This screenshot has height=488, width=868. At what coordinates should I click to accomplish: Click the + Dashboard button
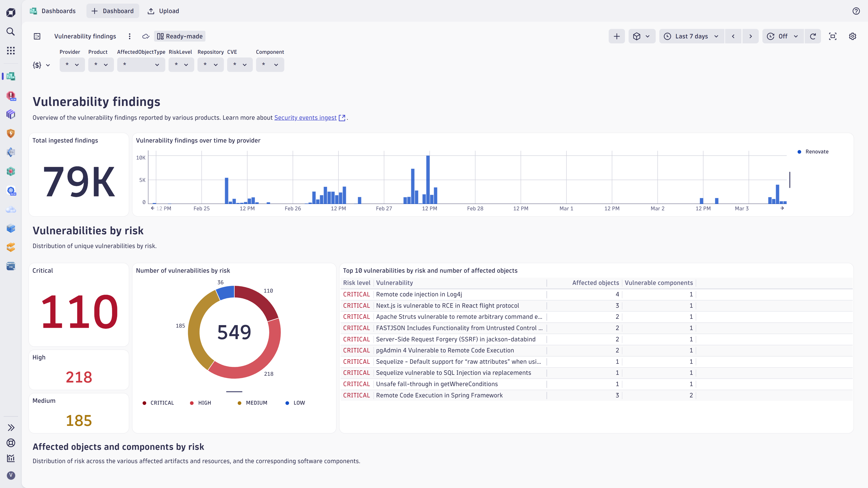(113, 11)
